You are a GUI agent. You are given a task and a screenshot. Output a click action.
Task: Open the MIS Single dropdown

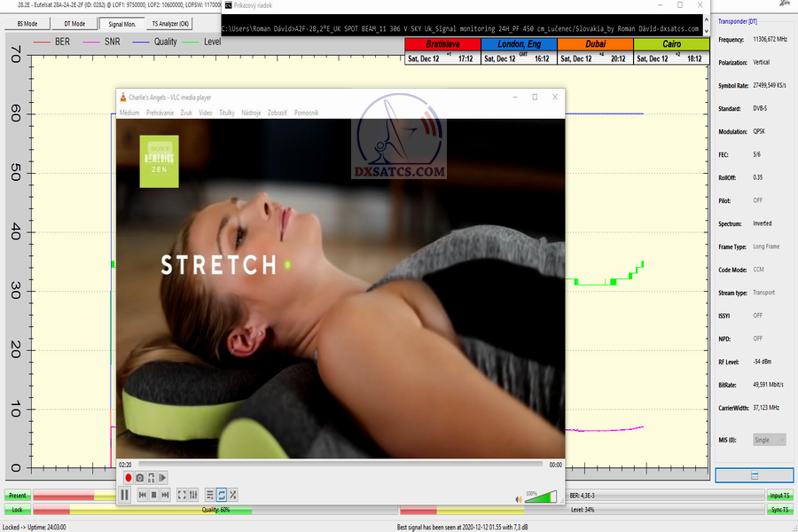tap(768, 440)
